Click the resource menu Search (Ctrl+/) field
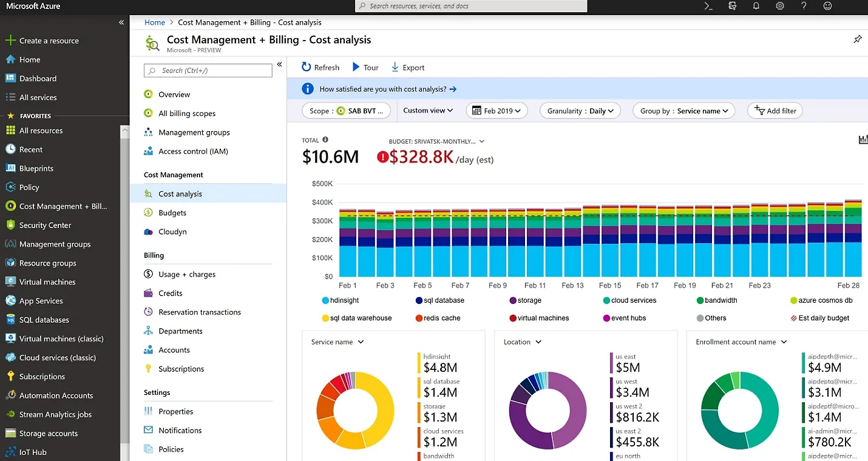868x461 pixels. 208,70
